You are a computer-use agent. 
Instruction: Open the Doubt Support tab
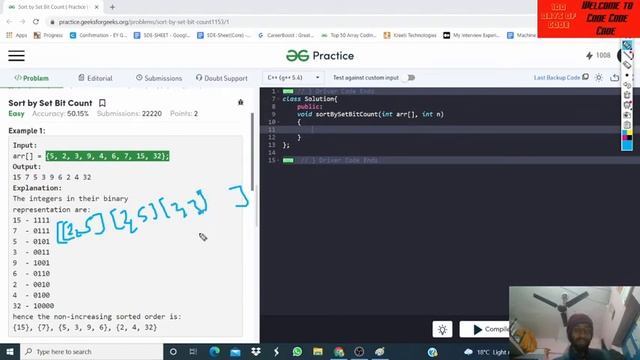coord(222,78)
